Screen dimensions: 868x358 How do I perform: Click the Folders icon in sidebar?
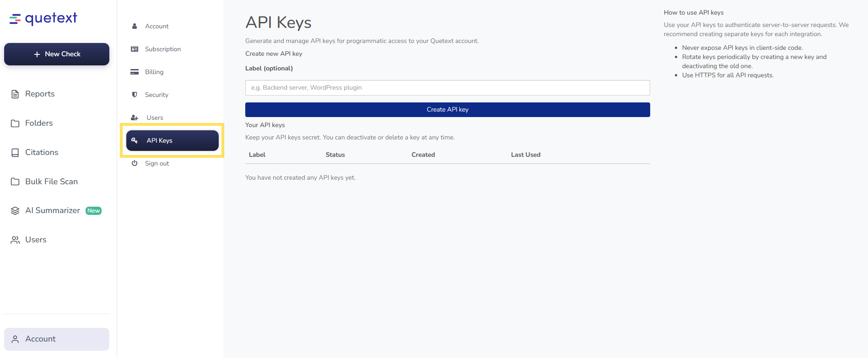(x=15, y=123)
